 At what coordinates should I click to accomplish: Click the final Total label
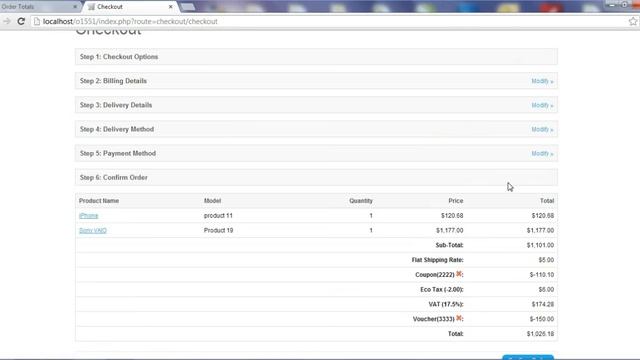point(456,333)
